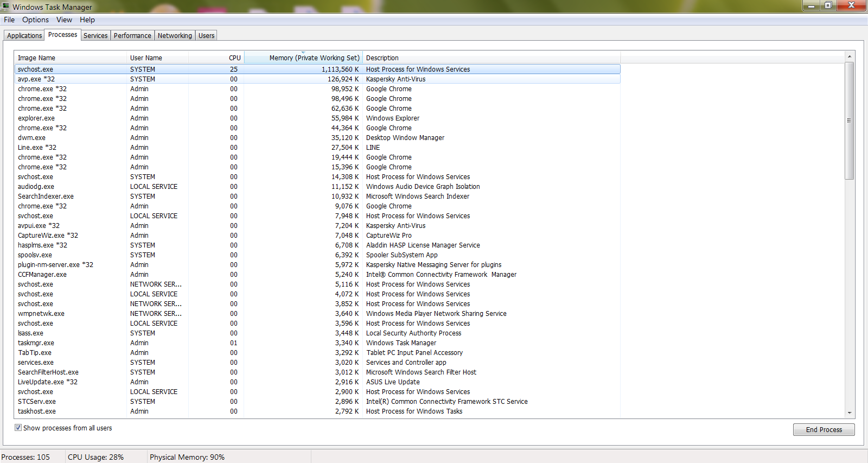This screenshot has height=463, width=868.
Task: Switch to the Users tab
Action: 206,35
